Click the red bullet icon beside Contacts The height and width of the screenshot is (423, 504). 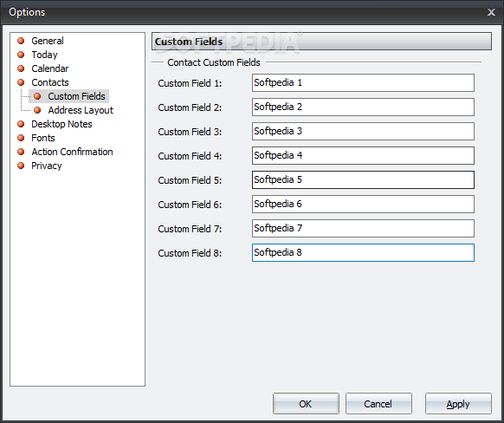click(x=21, y=82)
